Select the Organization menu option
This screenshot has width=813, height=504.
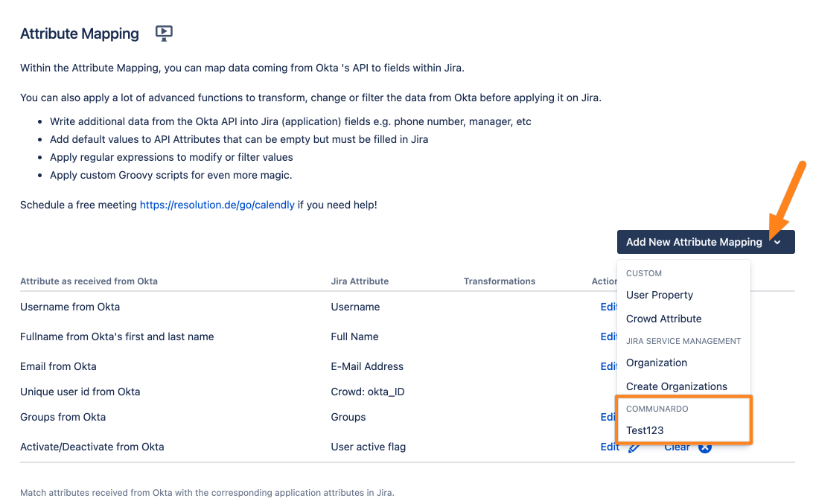pyautogui.click(x=657, y=363)
